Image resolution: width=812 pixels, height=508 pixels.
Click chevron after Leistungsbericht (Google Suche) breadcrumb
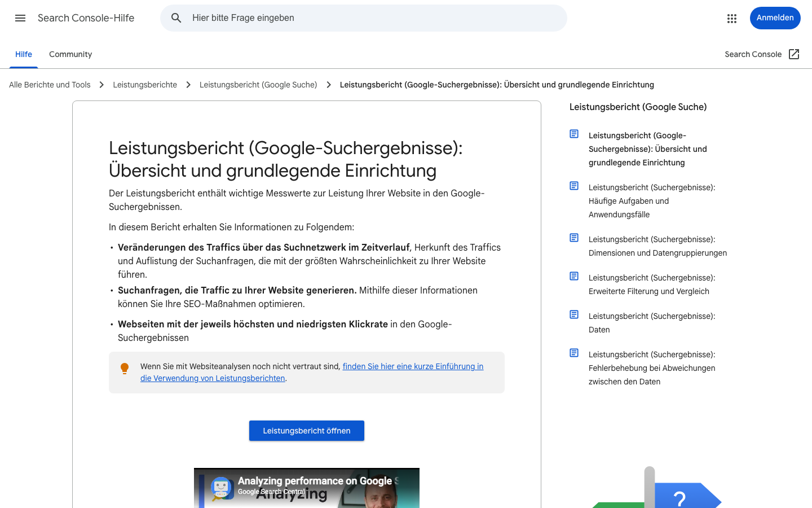pos(328,85)
